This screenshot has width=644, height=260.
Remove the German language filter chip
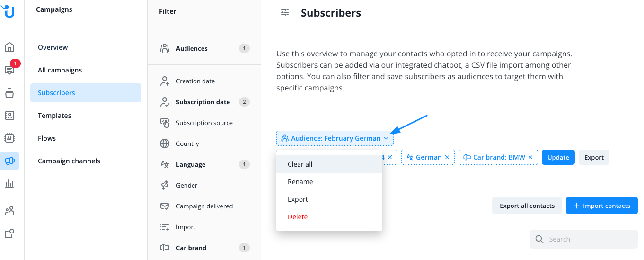(447, 157)
